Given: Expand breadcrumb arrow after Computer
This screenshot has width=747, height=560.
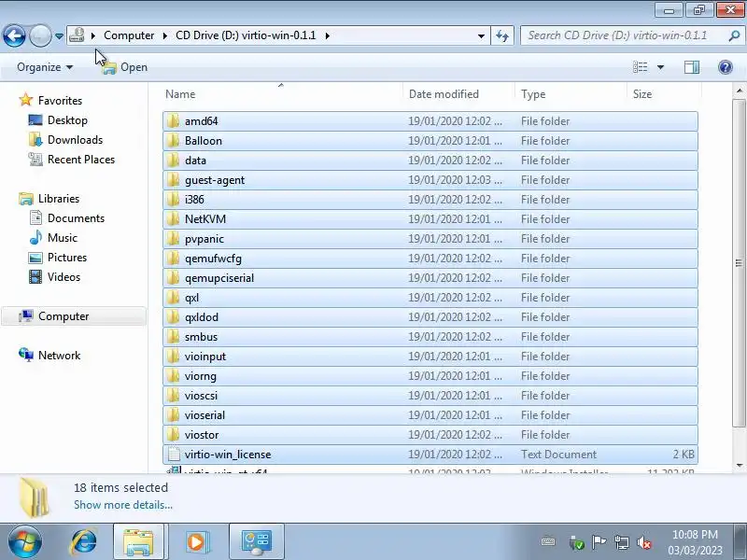Looking at the screenshot, I should (165, 35).
